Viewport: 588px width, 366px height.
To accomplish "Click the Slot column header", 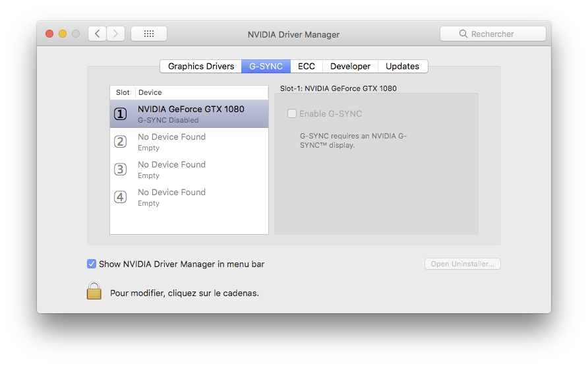I will pyautogui.click(x=123, y=92).
